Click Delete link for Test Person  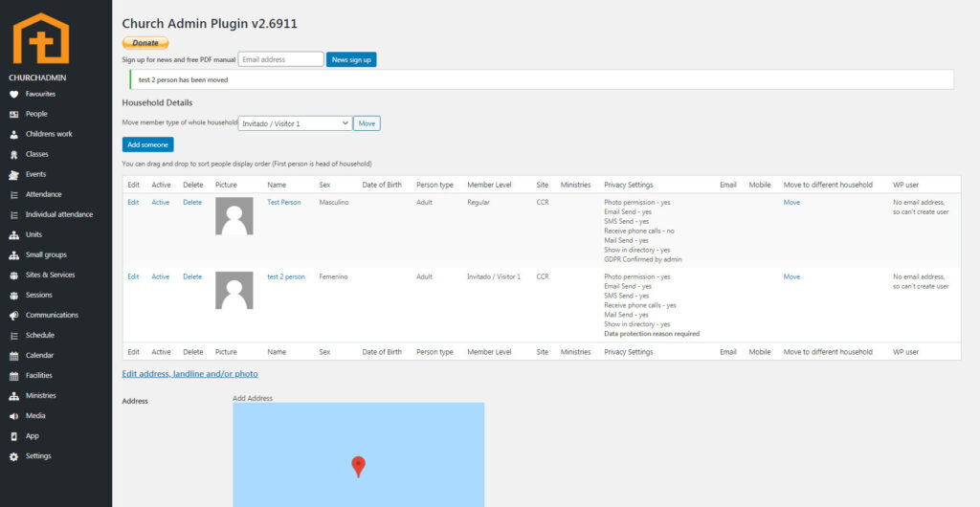tap(192, 202)
